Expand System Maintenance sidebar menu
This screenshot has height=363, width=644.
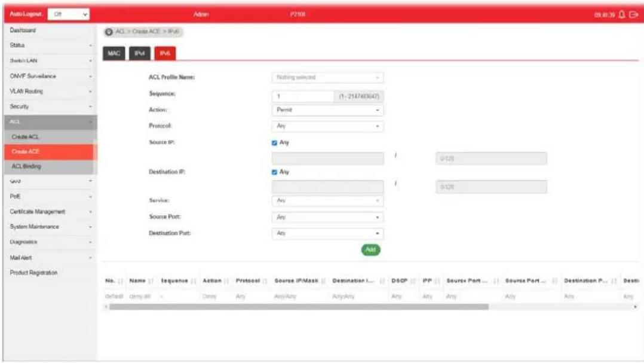coord(51,227)
